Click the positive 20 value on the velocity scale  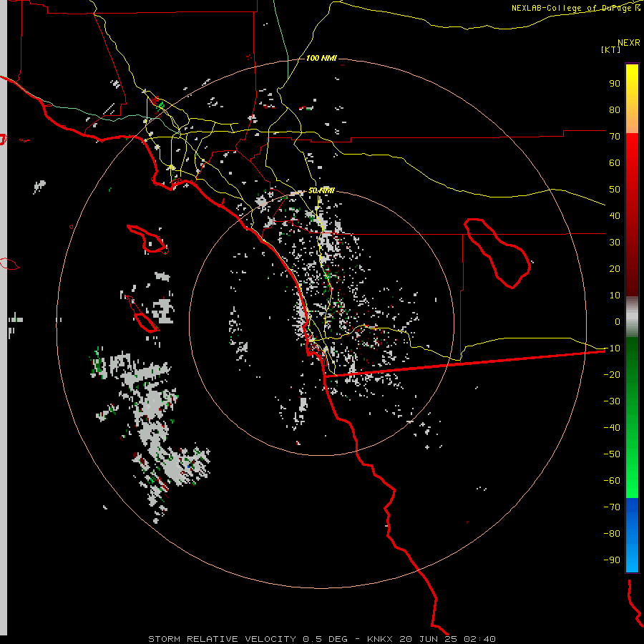click(615, 268)
